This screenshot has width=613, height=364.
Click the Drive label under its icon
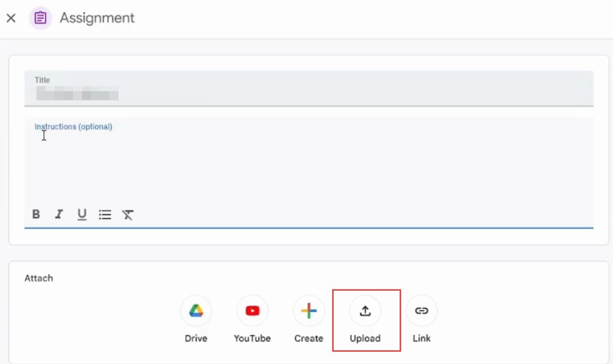(x=196, y=338)
